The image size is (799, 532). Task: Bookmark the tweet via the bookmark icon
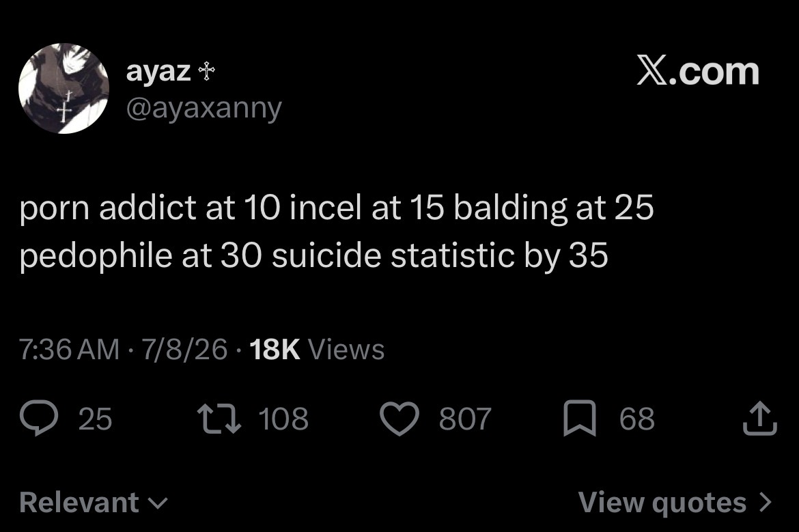[580, 419]
